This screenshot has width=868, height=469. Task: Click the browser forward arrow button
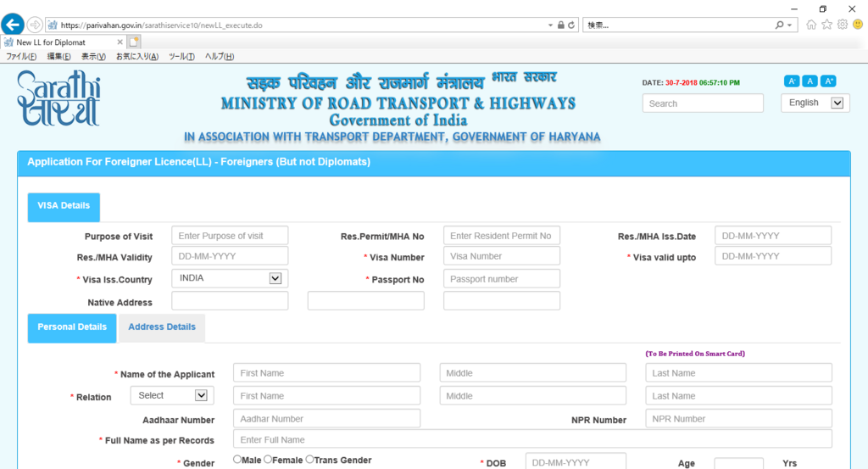(34, 25)
